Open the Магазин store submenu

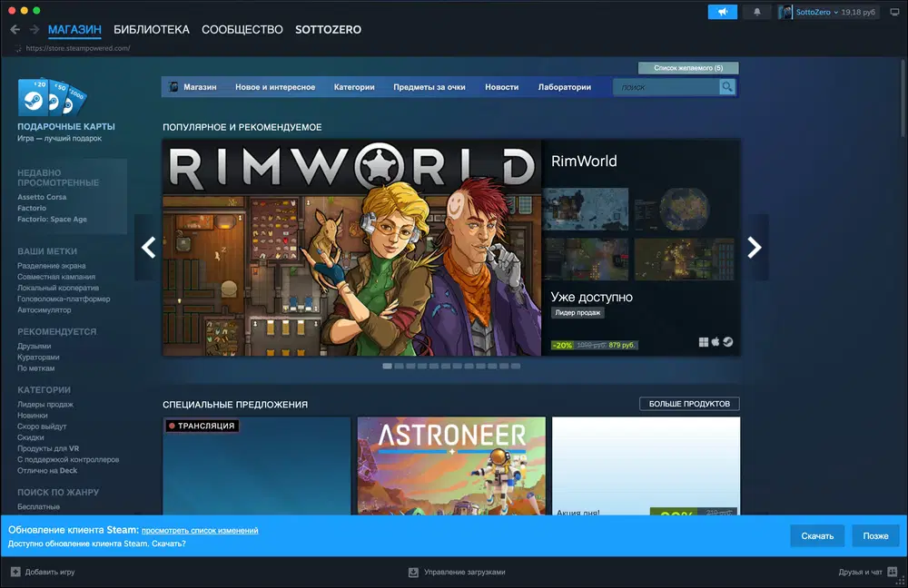200,87
